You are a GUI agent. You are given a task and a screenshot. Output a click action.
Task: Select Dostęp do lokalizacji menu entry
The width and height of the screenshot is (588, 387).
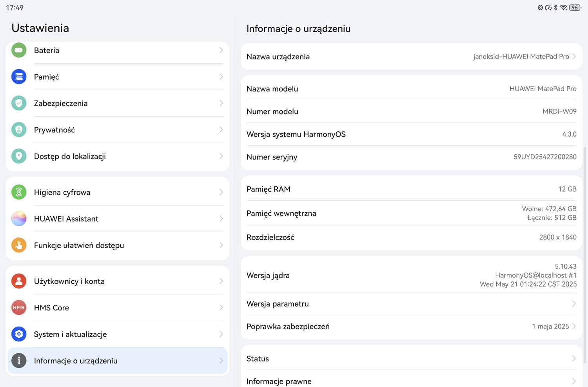(x=118, y=156)
